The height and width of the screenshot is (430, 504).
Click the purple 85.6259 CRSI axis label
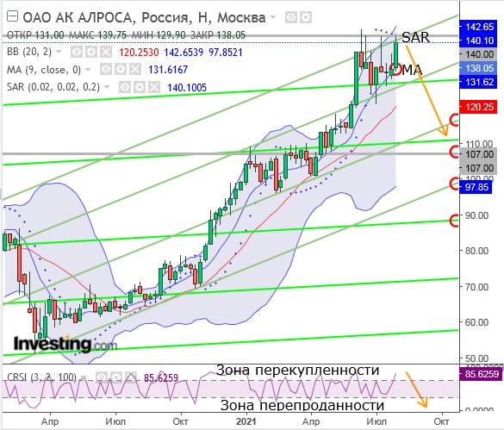pos(481,374)
